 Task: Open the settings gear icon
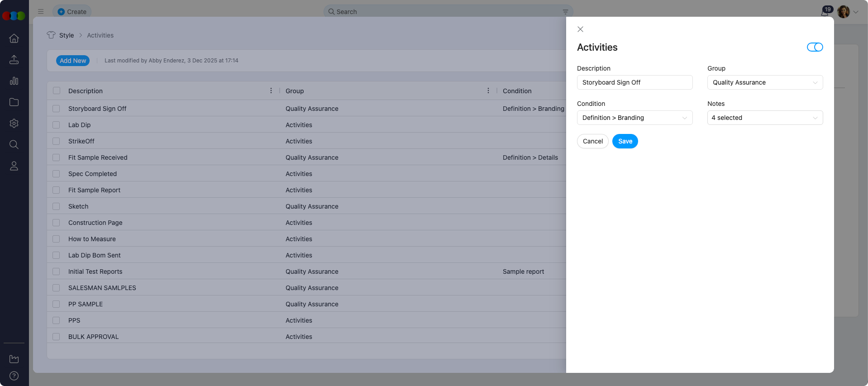[14, 123]
